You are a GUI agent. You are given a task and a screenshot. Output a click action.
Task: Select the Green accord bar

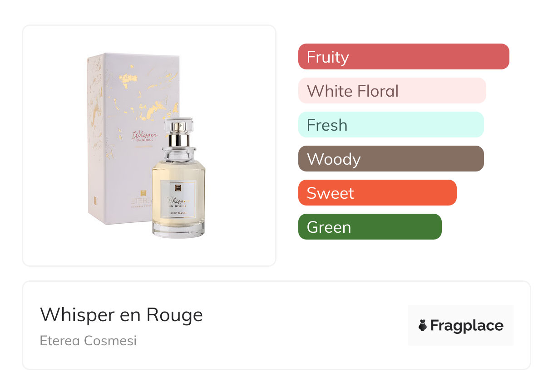point(370,227)
